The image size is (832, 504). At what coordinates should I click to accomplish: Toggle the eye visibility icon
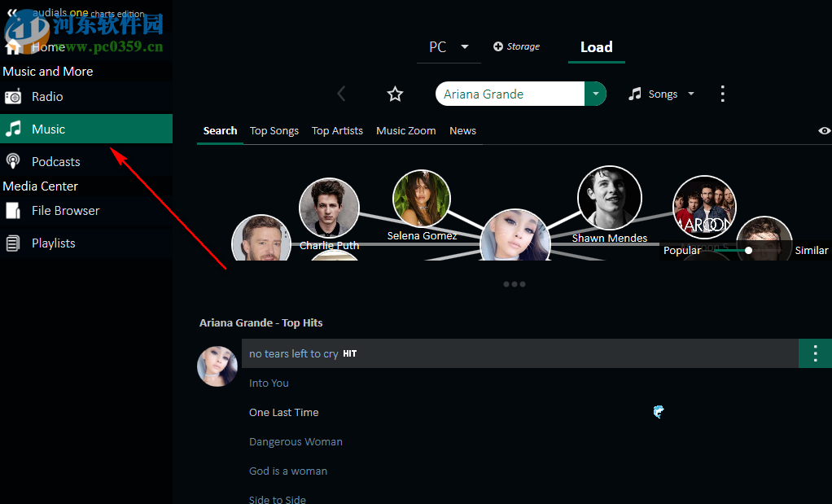(824, 130)
